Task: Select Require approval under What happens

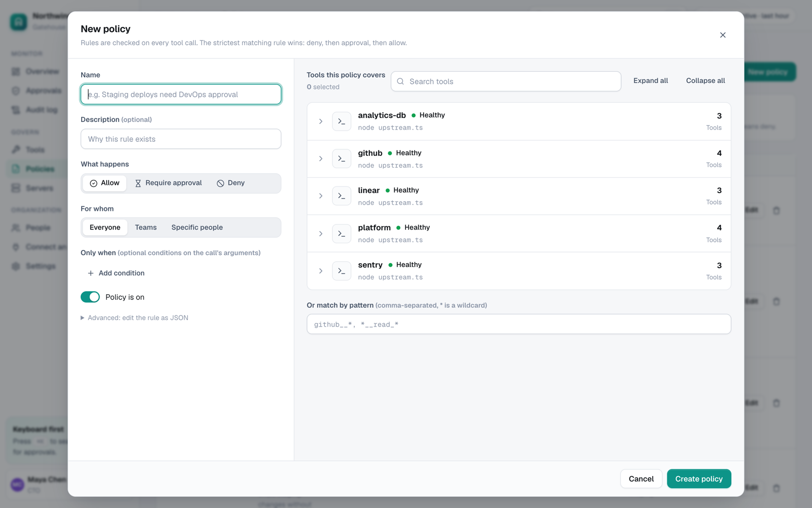Action: click(168, 183)
